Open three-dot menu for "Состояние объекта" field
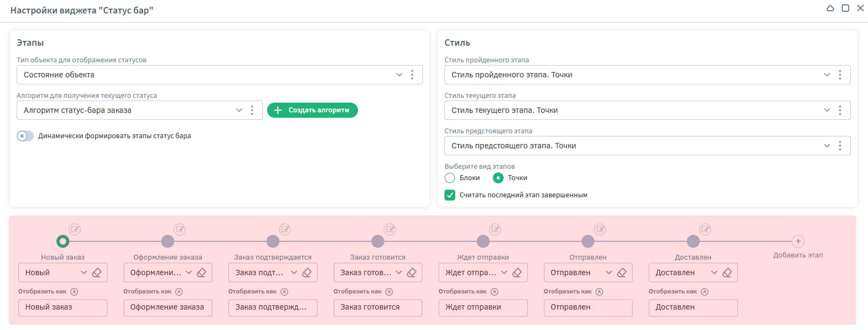This screenshot has width=868, height=330. coord(412,75)
